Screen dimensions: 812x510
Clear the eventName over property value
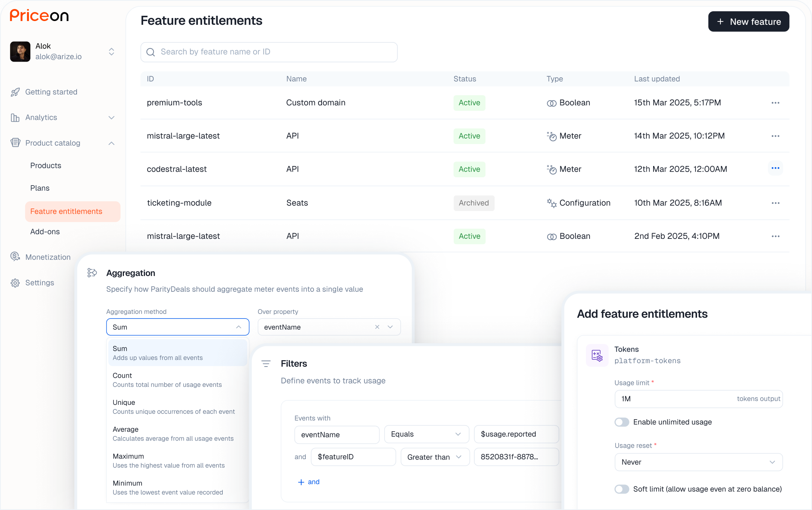coord(377,327)
